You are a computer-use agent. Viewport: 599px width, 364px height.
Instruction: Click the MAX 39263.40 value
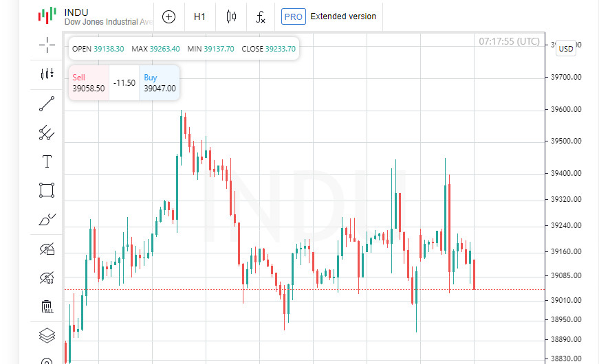click(155, 49)
